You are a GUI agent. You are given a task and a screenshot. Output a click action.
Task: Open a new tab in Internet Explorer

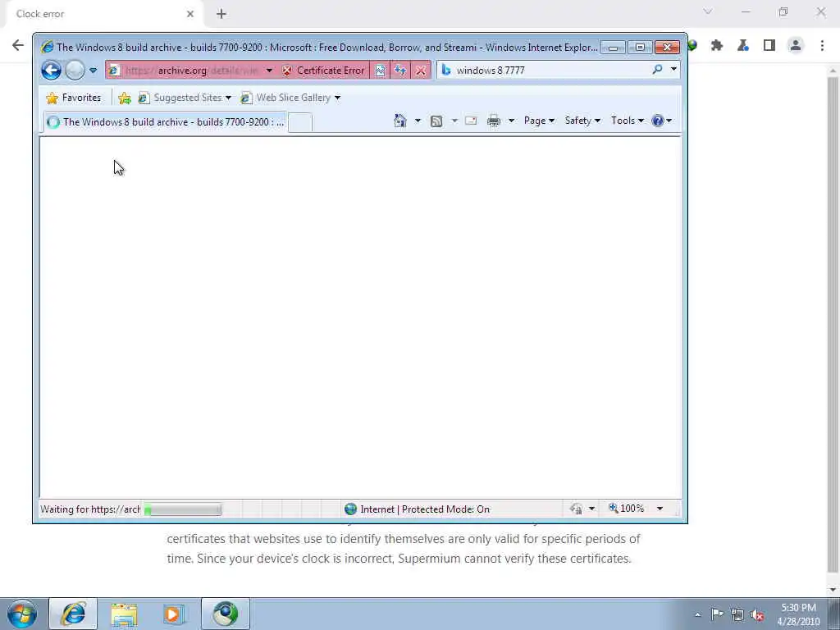[x=300, y=123]
